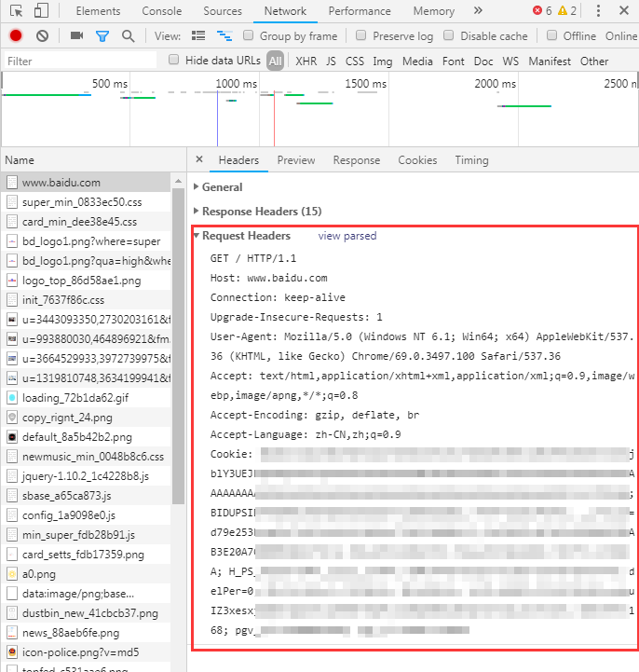This screenshot has height=672, width=639.
Task: Open network search with magnifier icon
Action: tap(129, 36)
